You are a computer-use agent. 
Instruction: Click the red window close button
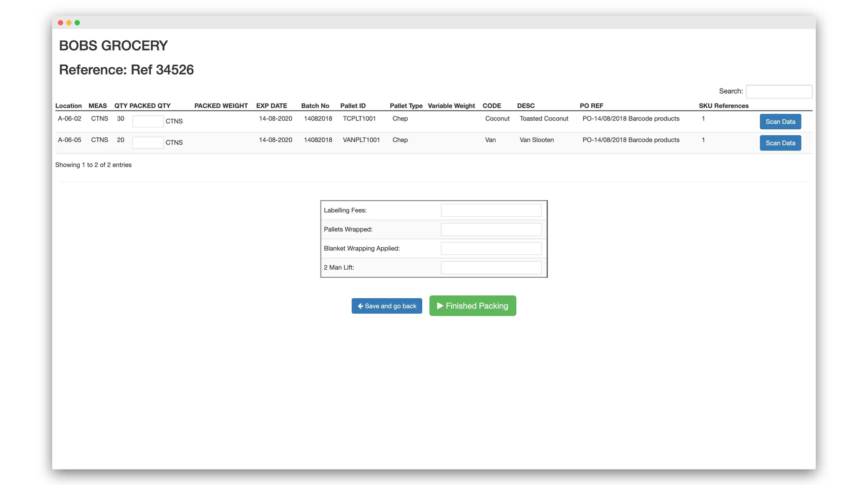click(61, 23)
